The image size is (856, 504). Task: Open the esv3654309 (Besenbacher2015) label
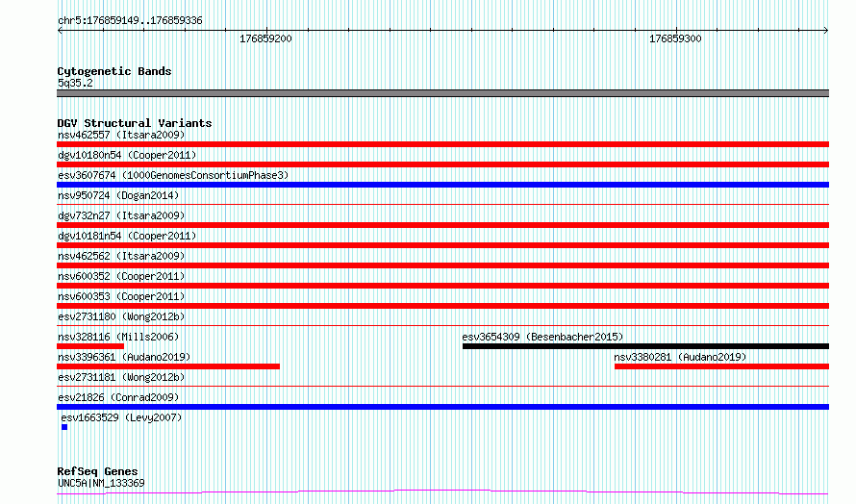click(542, 337)
